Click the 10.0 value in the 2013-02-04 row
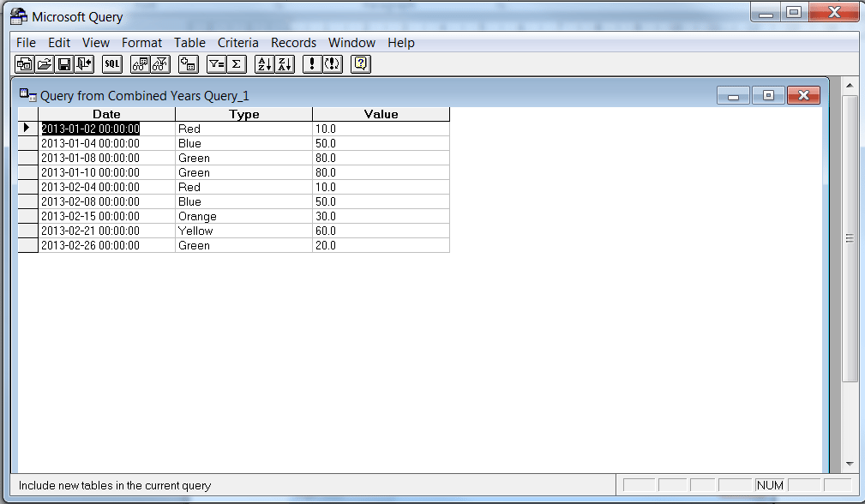Screen dimensions: 865x504 (x=381, y=187)
